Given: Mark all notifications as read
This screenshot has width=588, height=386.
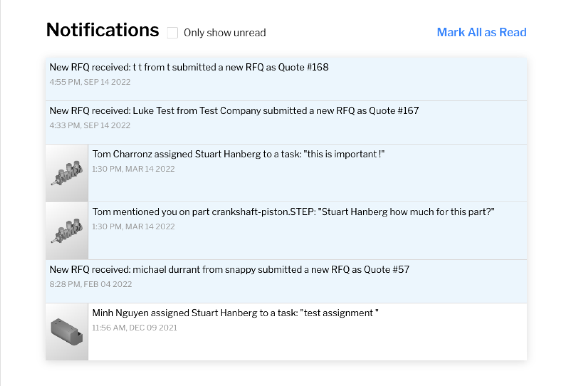Looking at the screenshot, I should (481, 32).
